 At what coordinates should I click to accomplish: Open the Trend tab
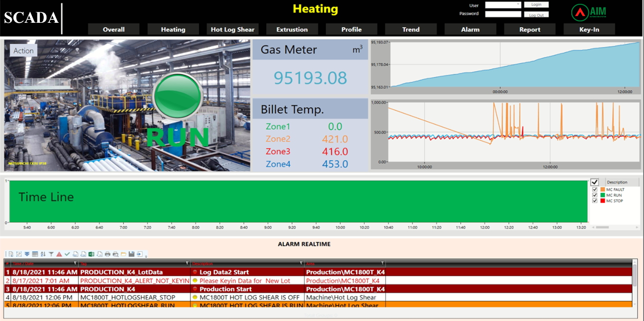click(x=411, y=29)
